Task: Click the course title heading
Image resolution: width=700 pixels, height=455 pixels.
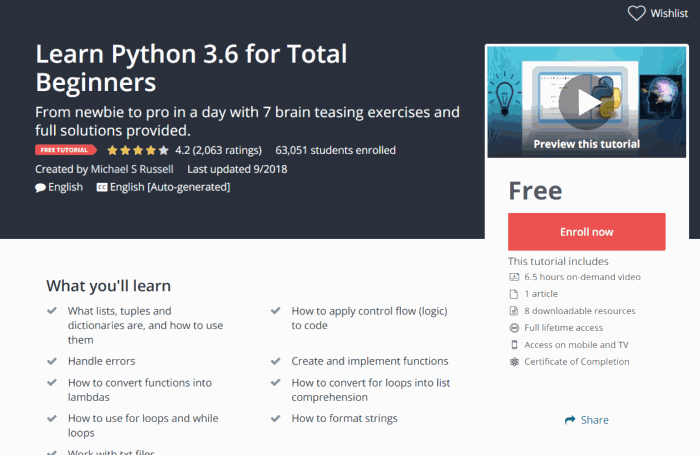Action: coord(191,67)
